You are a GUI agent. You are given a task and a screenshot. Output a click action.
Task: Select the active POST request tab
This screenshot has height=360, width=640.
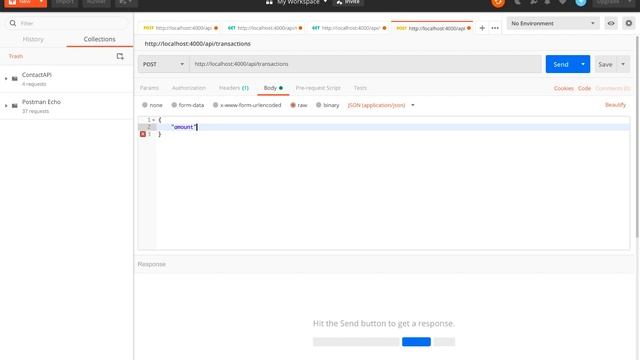coord(433,28)
